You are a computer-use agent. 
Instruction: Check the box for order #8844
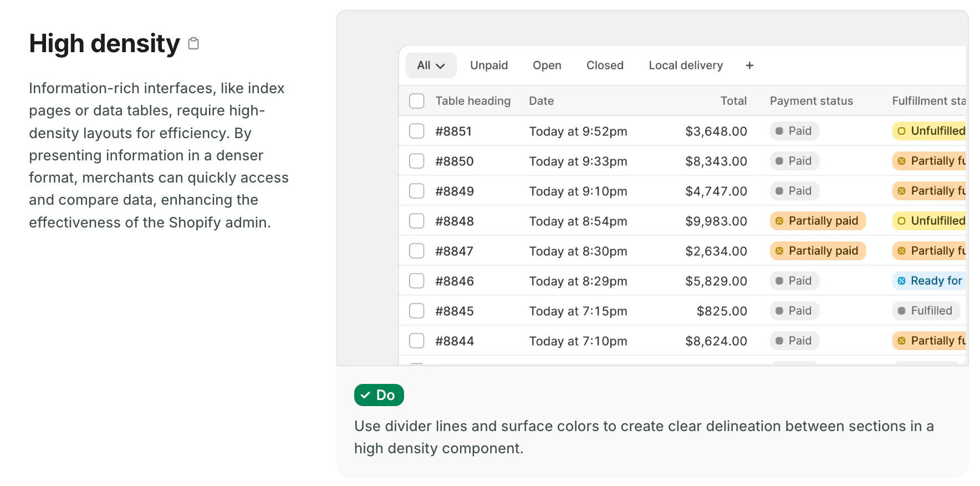[x=416, y=341]
